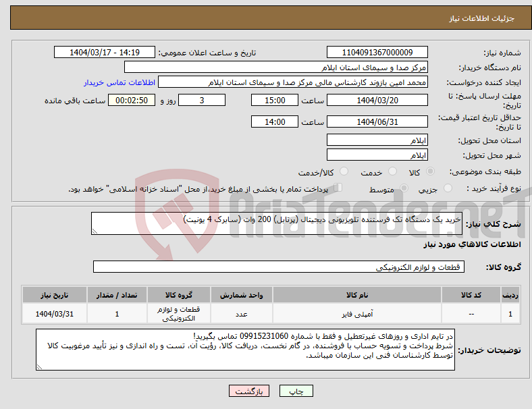Open اطلاعات تماس خریدار link
The width and height of the screenshot is (532, 409).
119,82
